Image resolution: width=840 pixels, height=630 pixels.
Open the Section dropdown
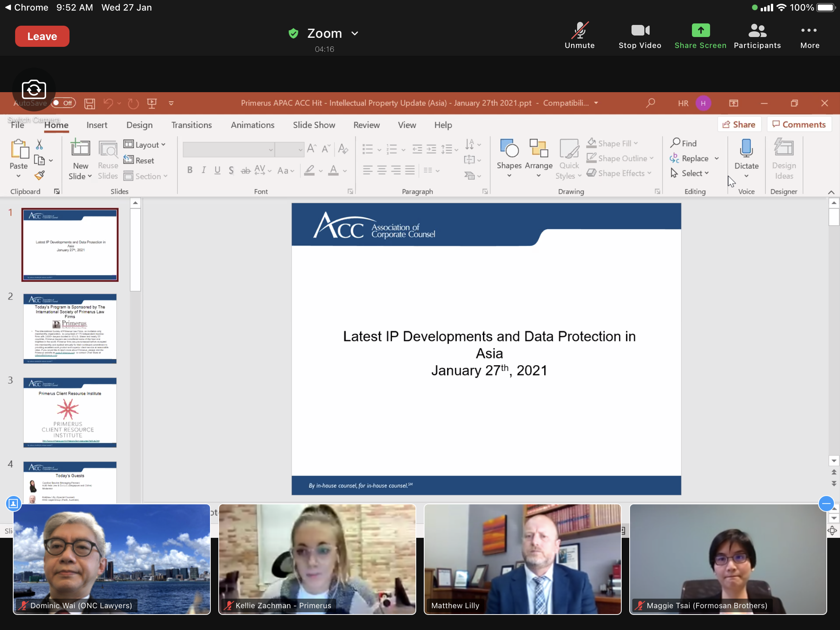(145, 176)
